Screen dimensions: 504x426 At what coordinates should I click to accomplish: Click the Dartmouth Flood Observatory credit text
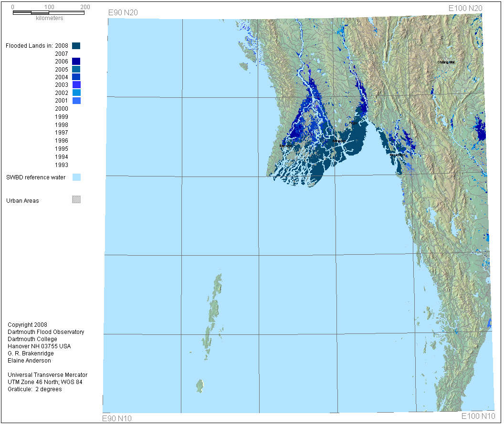[x=46, y=332]
